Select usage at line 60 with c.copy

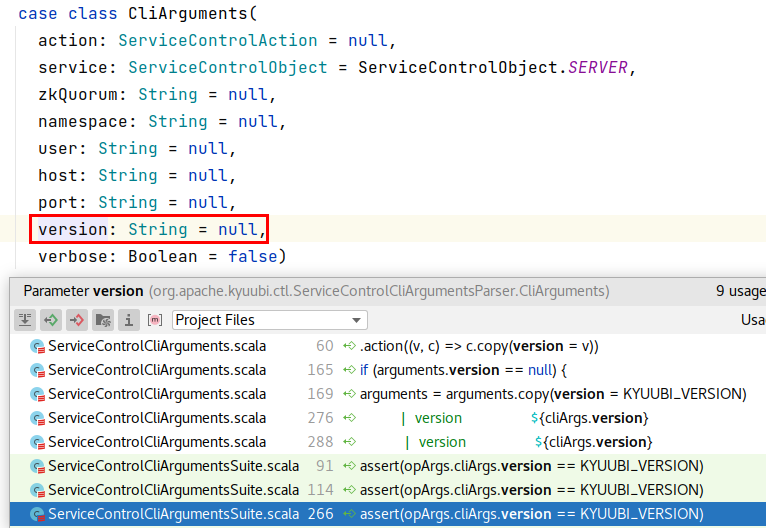pyautogui.click(x=388, y=346)
